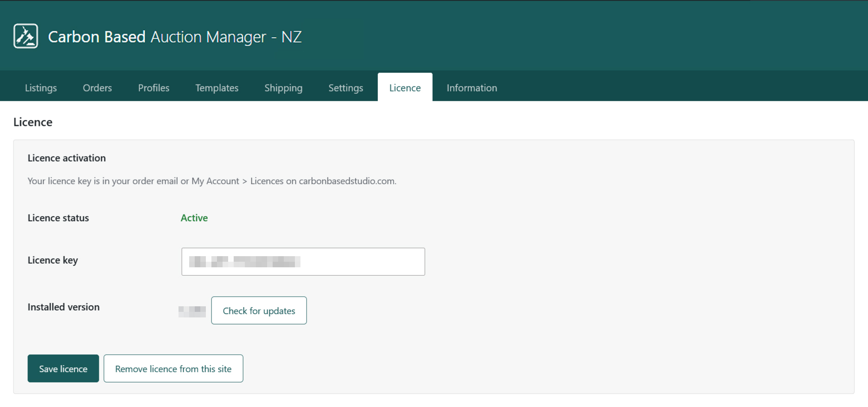Image resolution: width=868 pixels, height=407 pixels.
Task: Save the licence
Action: [63, 368]
